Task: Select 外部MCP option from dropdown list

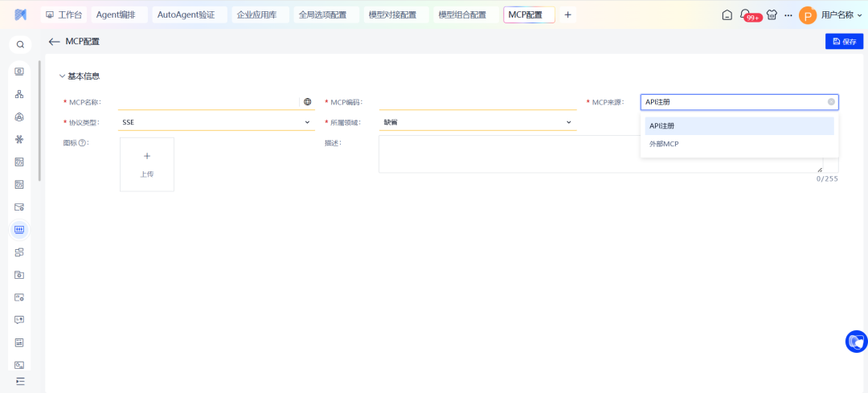Action: (x=665, y=144)
